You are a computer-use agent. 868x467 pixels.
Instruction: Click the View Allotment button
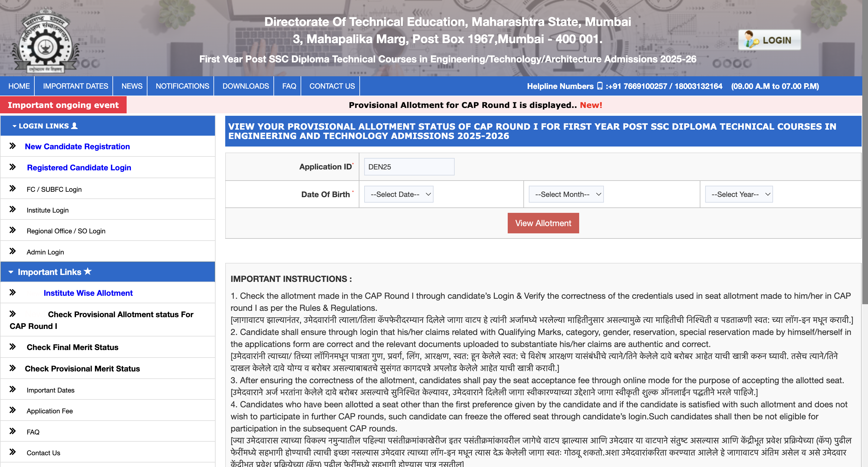(543, 223)
